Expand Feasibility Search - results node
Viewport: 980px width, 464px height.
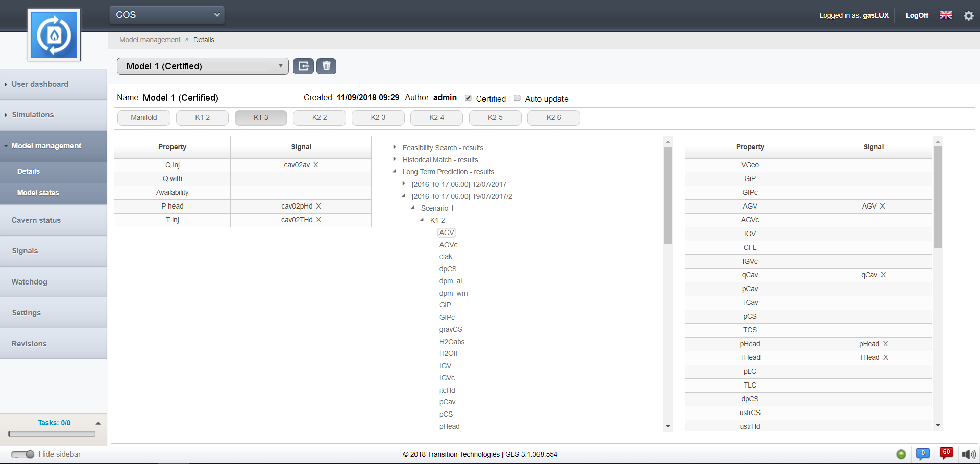pyautogui.click(x=395, y=147)
